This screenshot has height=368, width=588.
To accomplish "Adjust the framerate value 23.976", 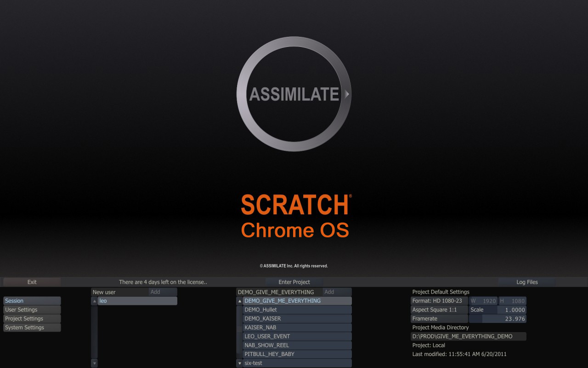I will tap(498, 318).
